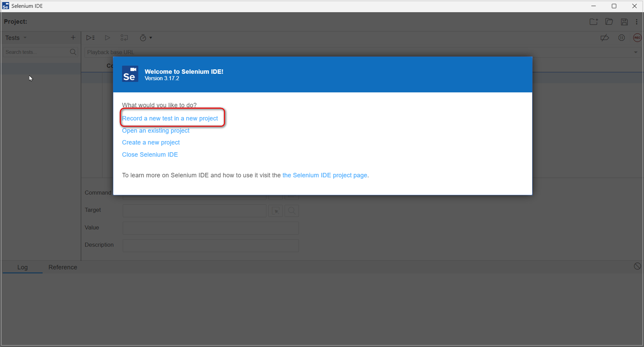This screenshot has width=644, height=347.
Task: Open the three-dot more options menu
Action: click(637, 22)
